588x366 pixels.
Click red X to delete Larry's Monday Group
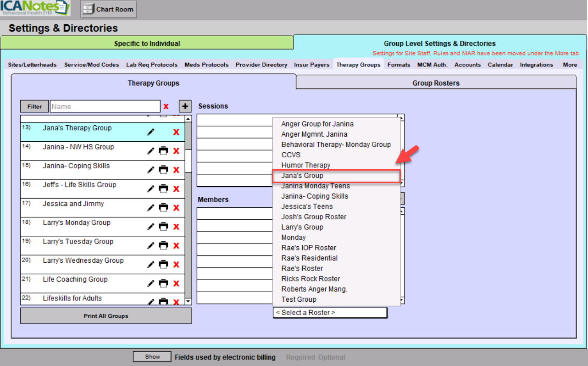click(x=176, y=226)
